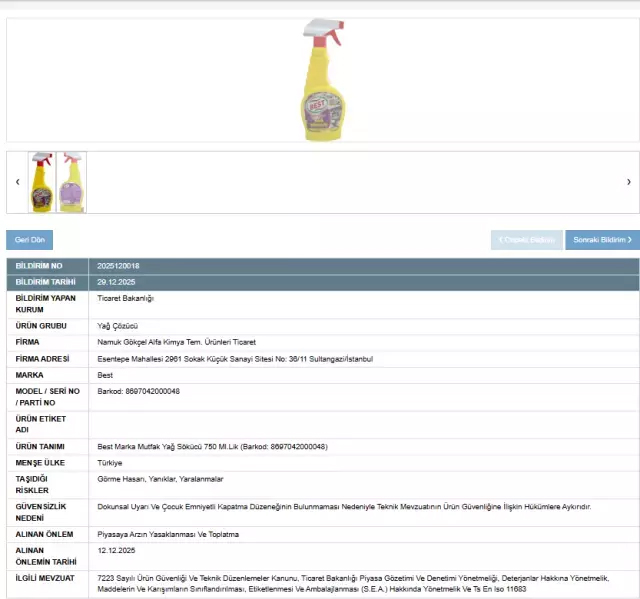This screenshot has height=599, width=640.
Task: Click the large yellow spray bottle image
Action: point(323,80)
